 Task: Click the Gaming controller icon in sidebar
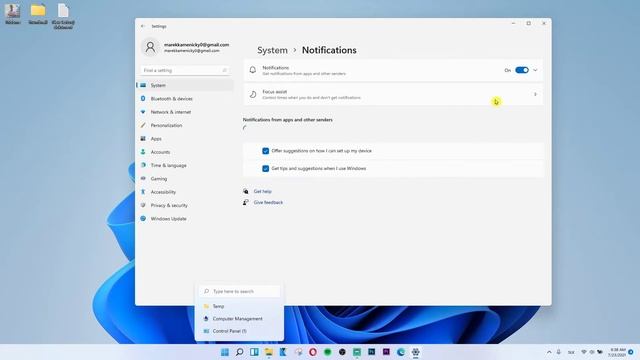(x=143, y=178)
